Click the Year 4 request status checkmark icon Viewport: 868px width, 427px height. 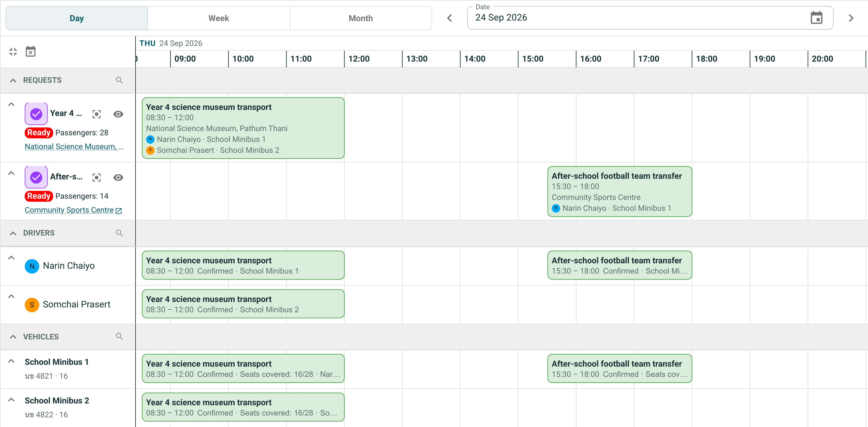[x=36, y=114]
